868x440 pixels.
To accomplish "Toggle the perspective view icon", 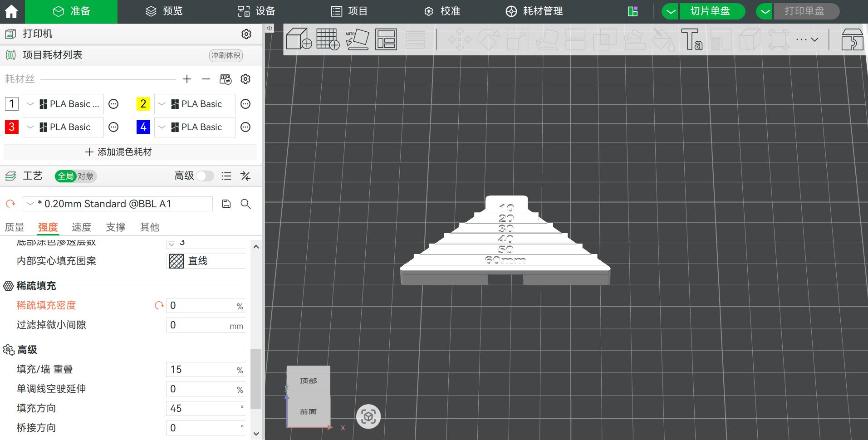I will click(368, 416).
